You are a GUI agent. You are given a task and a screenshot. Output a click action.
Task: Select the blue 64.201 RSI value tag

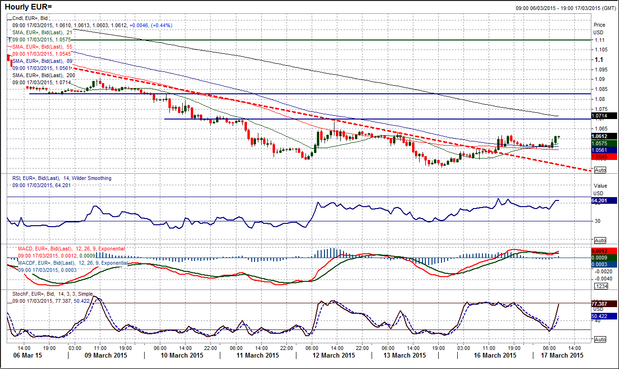pyautogui.click(x=604, y=201)
